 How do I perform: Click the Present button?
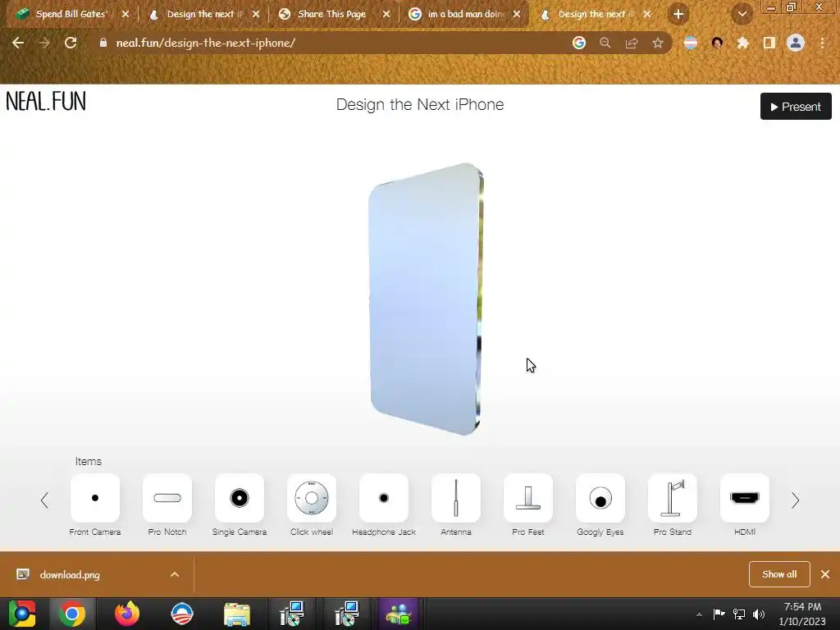coord(796,106)
